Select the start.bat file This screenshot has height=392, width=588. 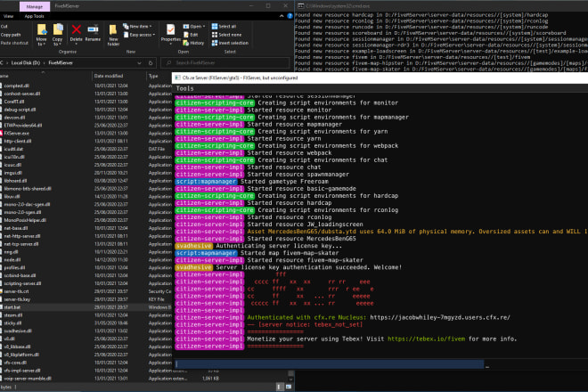point(12,307)
